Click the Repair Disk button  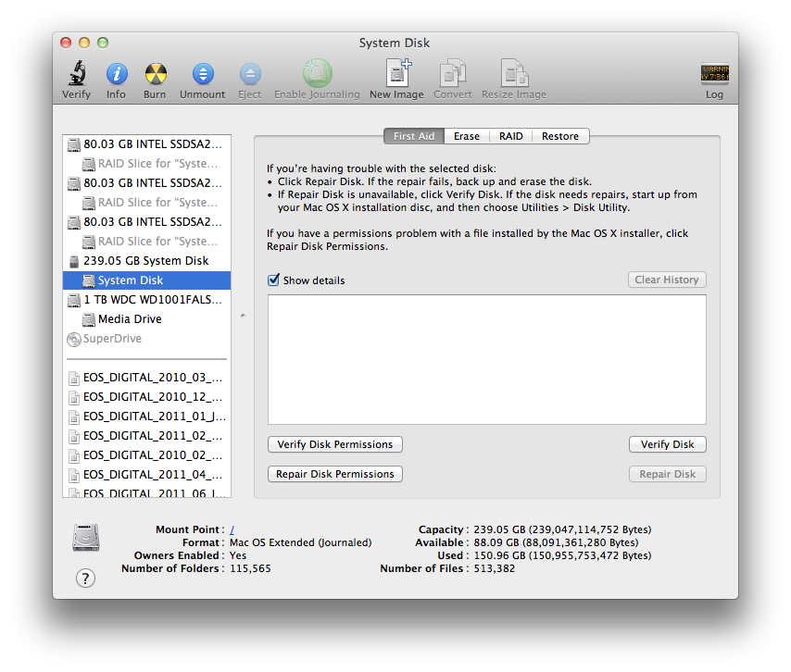[x=668, y=475]
